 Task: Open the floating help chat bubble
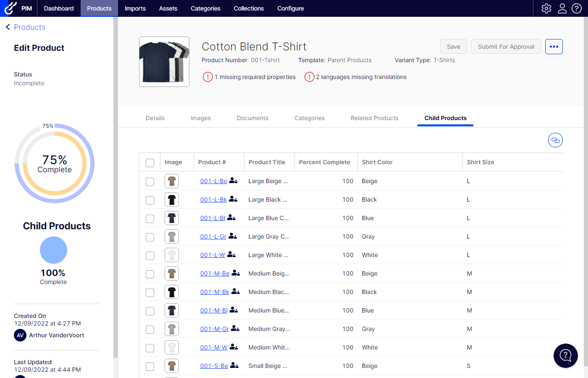pos(565,356)
